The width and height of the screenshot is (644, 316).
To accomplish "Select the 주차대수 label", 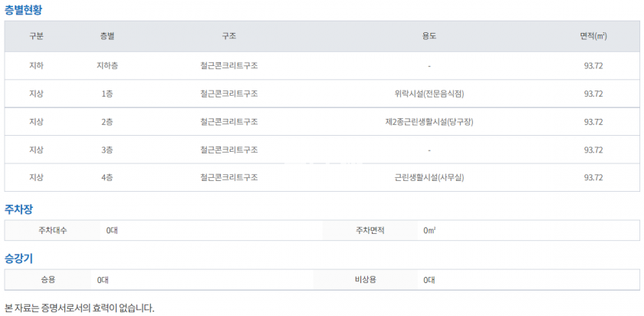I will coord(53,230).
